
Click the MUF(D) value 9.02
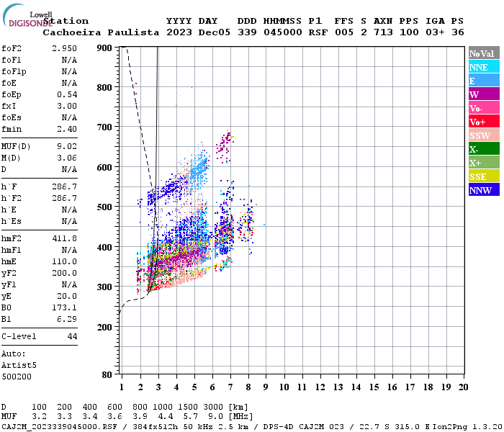67,146
